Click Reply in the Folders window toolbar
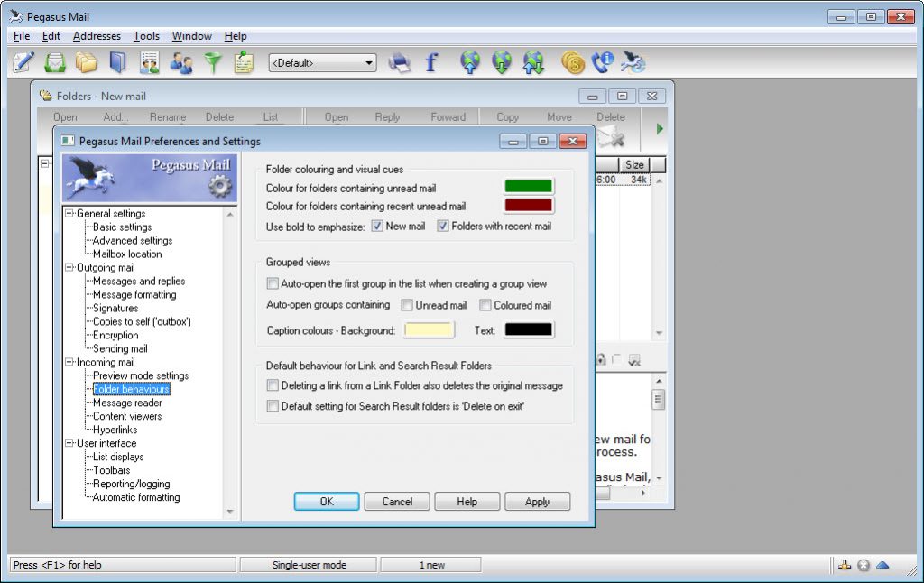Viewport: 924px width, 583px height. click(387, 116)
